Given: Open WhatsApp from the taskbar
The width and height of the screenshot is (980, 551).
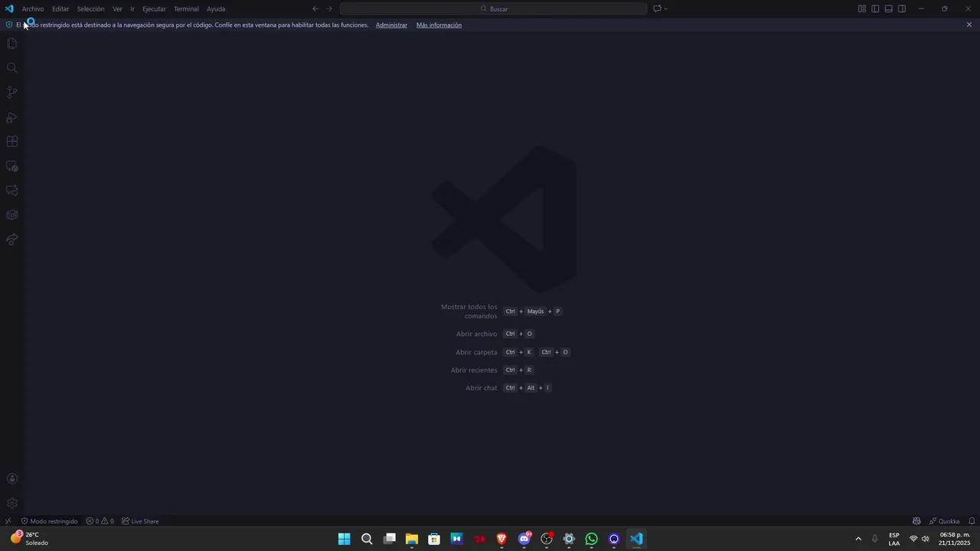Looking at the screenshot, I should click(x=591, y=539).
